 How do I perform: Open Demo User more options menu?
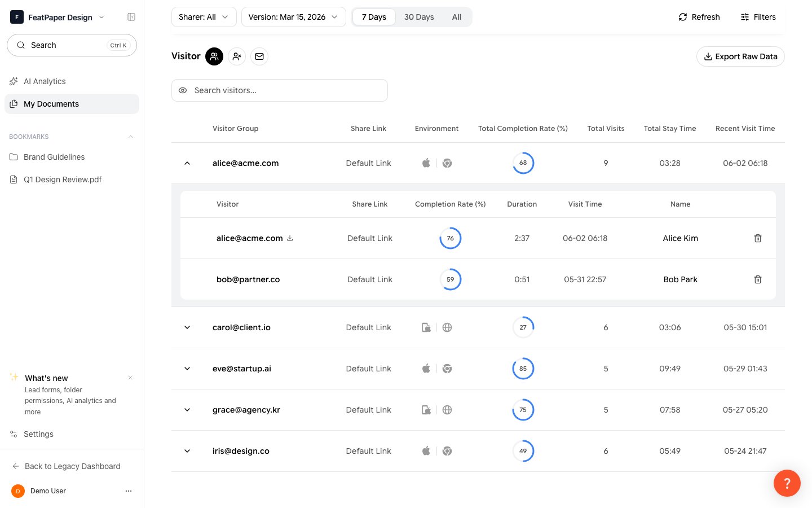click(129, 491)
